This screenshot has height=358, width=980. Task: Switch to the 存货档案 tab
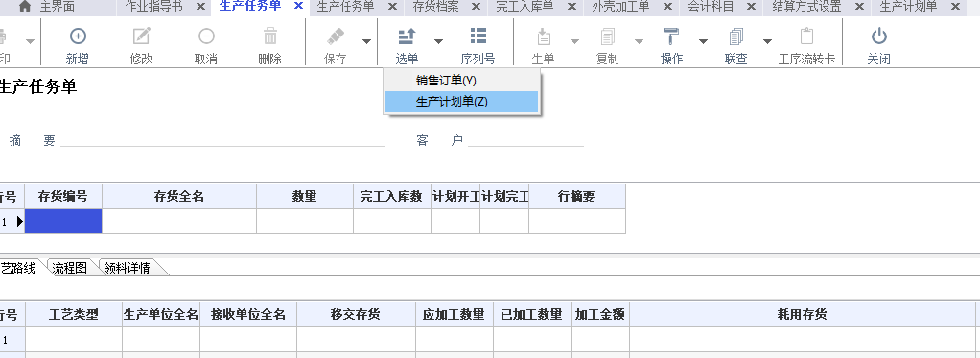click(435, 7)
